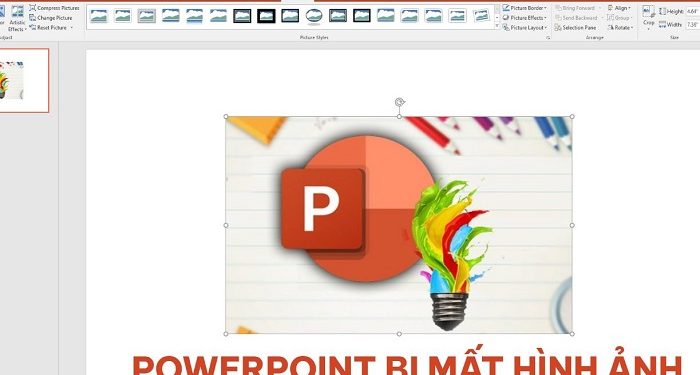Expand full Picture Styles gallery
Screen dimensions: 700x375
pyautogui.click(x=497, y=27)
